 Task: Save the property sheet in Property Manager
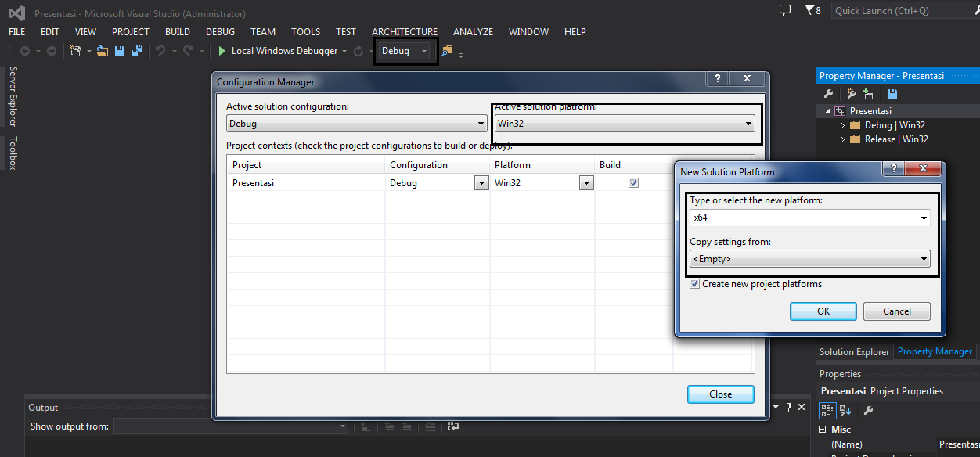click(x=892, y=93)
